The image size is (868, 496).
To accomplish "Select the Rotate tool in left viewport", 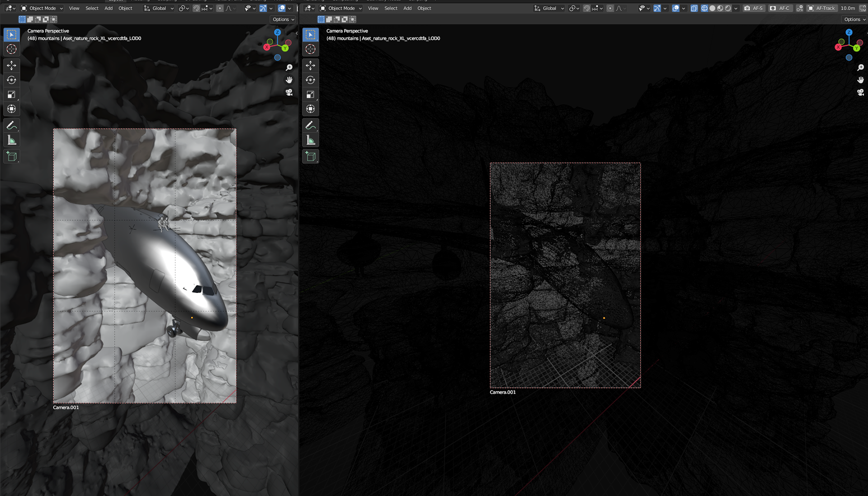I will coord(11,80).
